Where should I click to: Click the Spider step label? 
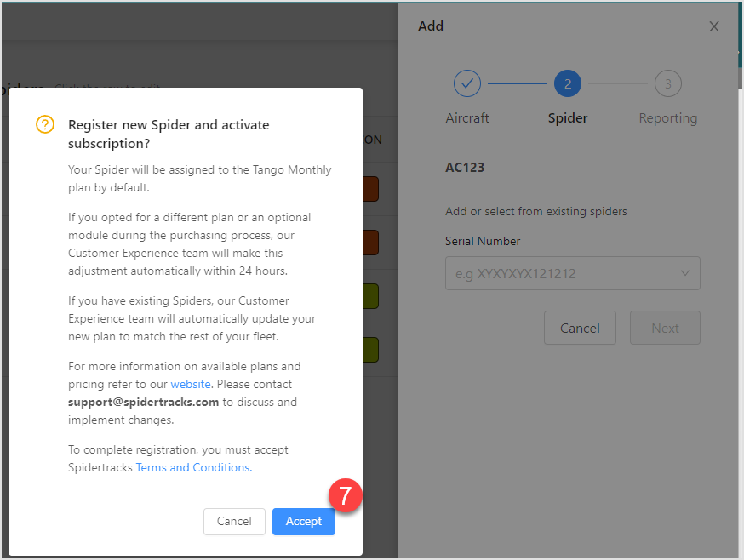[568, 118]
